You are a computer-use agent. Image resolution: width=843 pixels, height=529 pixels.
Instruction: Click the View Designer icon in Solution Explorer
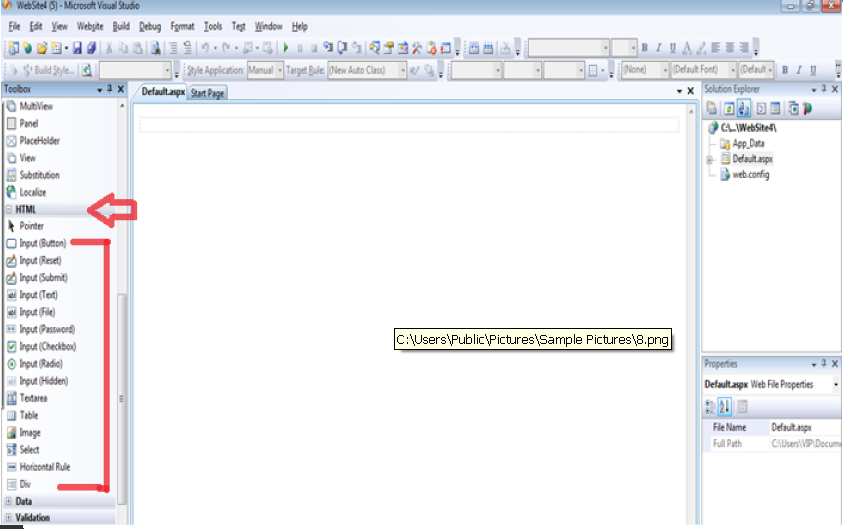click(775, 109)
